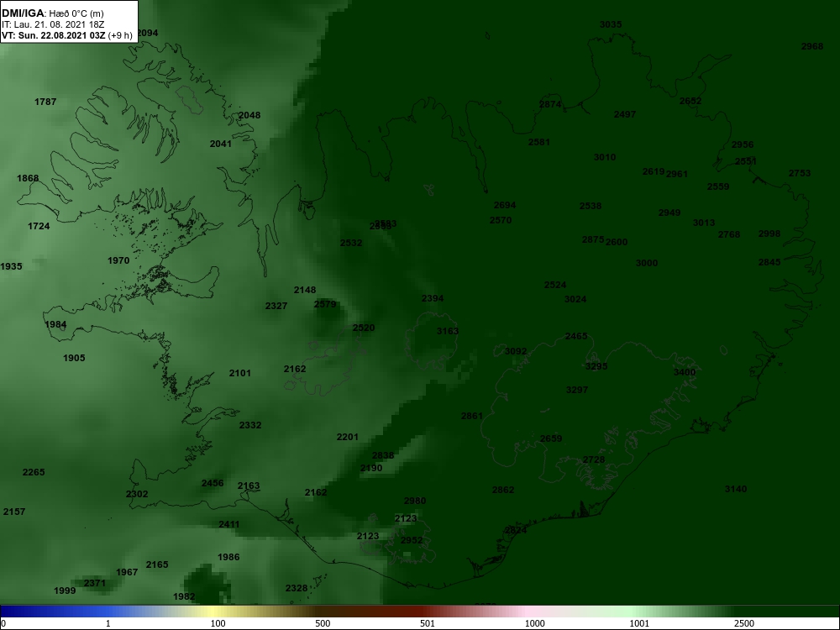Click the map value 2041
Image resolution: width=840 pixels, height=630 pixels.
point(221,144)
